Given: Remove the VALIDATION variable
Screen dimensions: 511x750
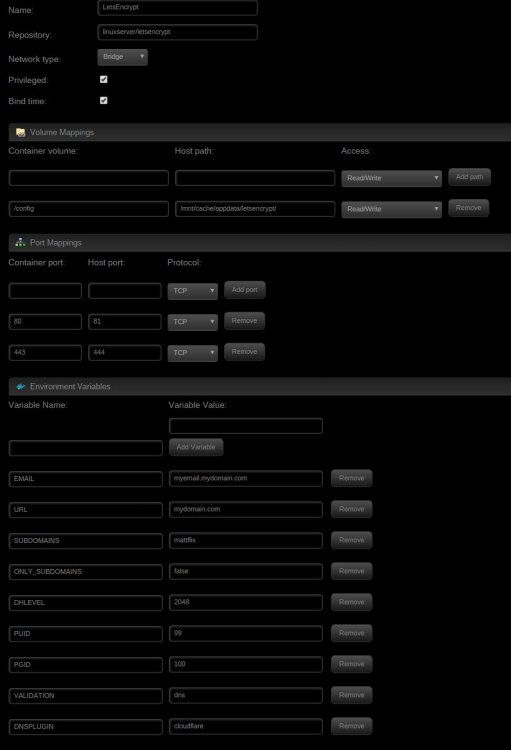Looking at the screenshot, I should (x=352, y=695).
